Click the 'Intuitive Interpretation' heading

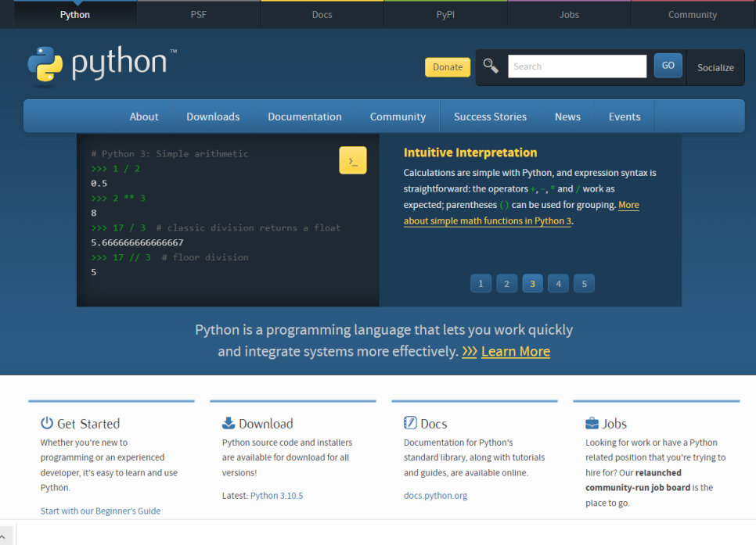pyautogui.click(x=470, y=152)
